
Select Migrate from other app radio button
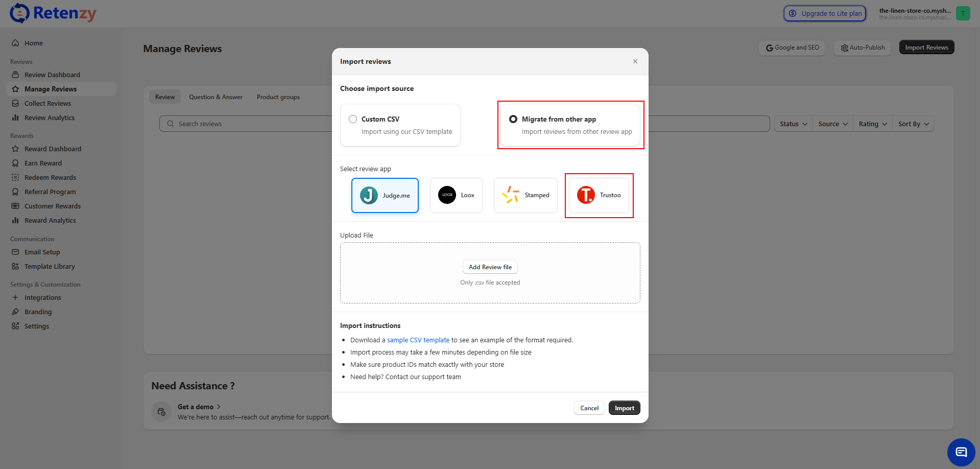point(513,119)
